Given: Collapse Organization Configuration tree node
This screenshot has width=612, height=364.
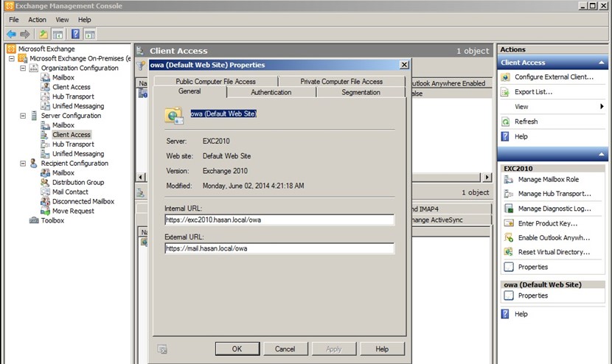Looking at the screenshot, I should point(23,68).
